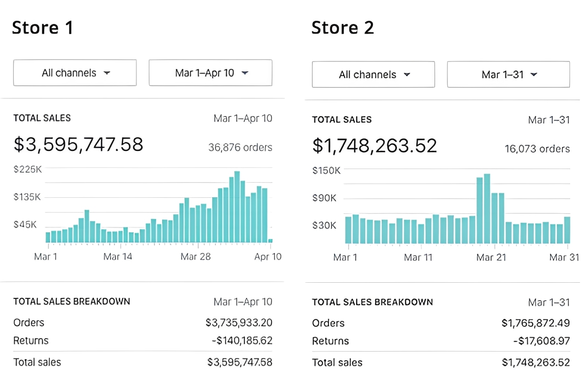Image resolution: width=588 pixels, height=386 pixels.
Task: Select the Orders row in Store 1 breakdown
Action: click(x=28, y=323)
